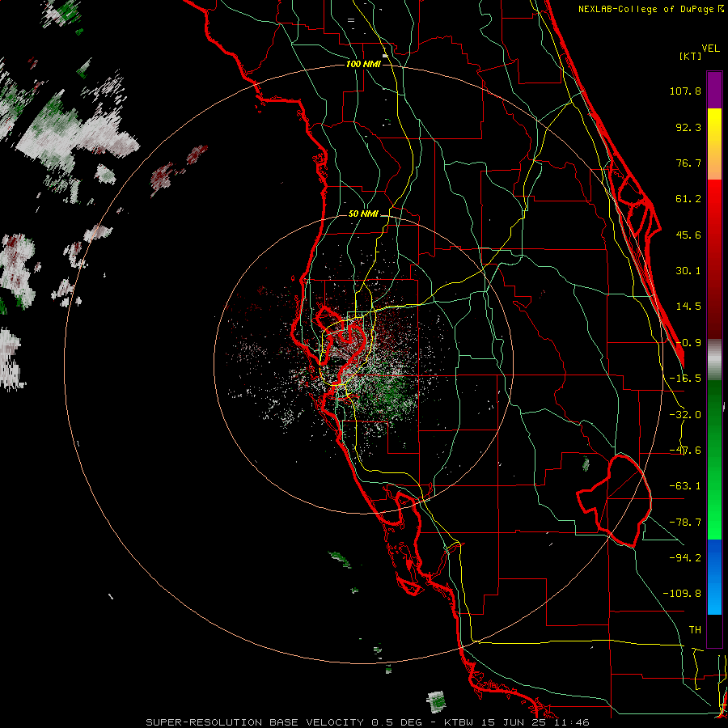
Task: Click the 50 NMI range ring label
Action: (363, 214)
